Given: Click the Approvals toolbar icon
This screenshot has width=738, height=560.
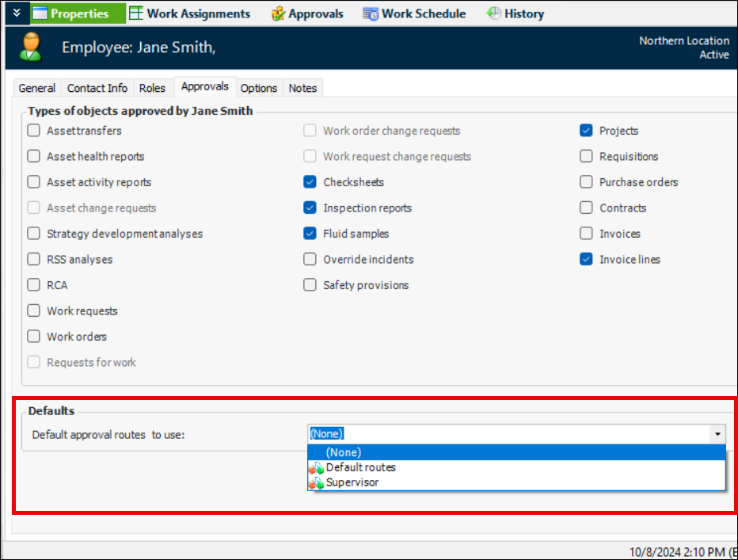Looking at the screenshot, I should [x=278, y=13].
